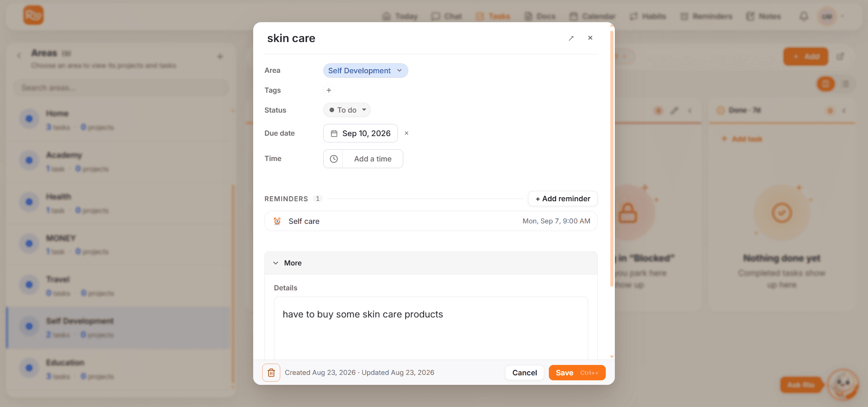Expand the skin care task to full view

click(x=571, y=38)
